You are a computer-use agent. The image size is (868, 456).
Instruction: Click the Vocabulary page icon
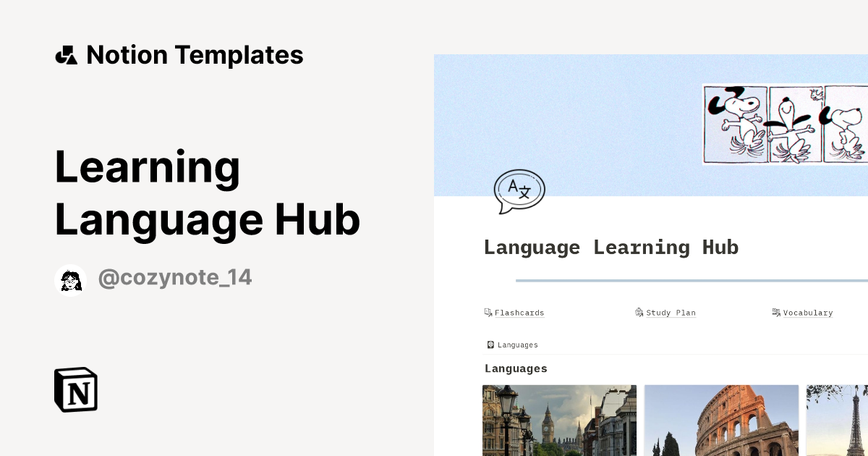(x=776, y=312)
